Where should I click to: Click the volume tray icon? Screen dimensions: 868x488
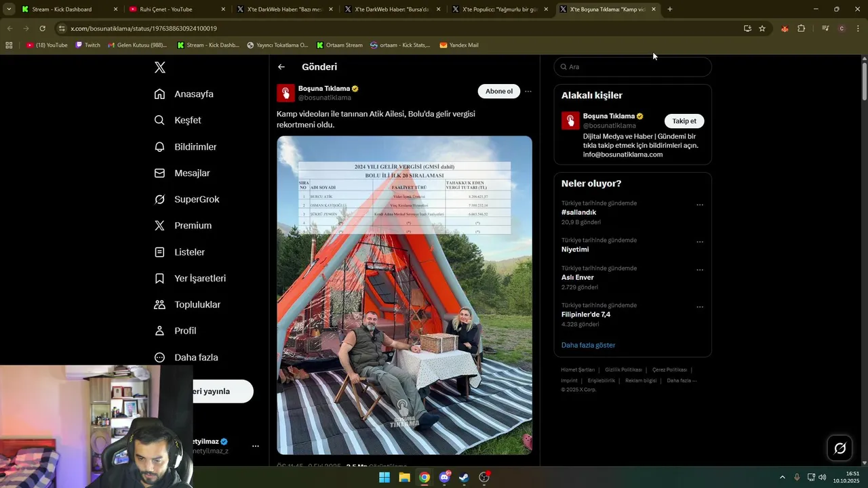[x=822, y=477]
